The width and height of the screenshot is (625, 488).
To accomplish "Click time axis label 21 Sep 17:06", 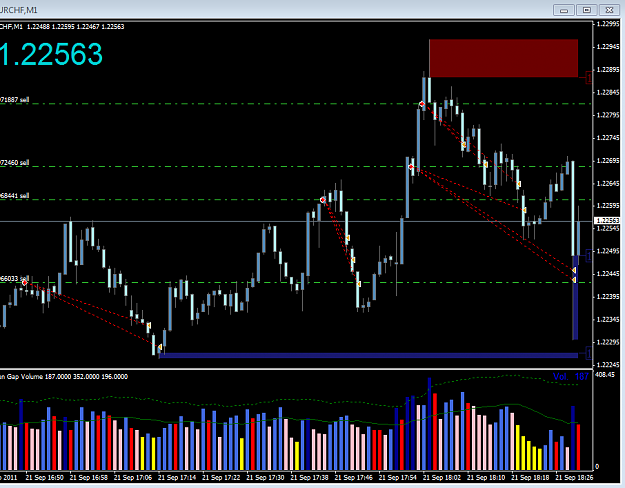I will [133, 477].
